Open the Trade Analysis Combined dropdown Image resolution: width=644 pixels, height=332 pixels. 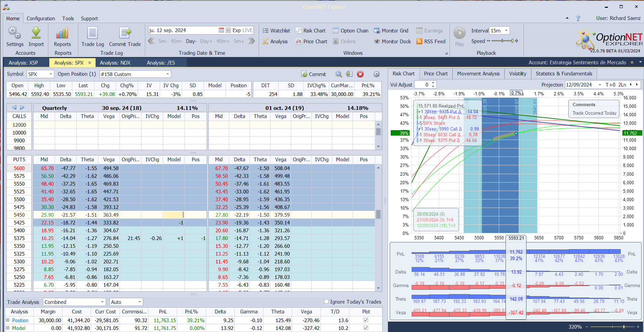click(103, 302)
